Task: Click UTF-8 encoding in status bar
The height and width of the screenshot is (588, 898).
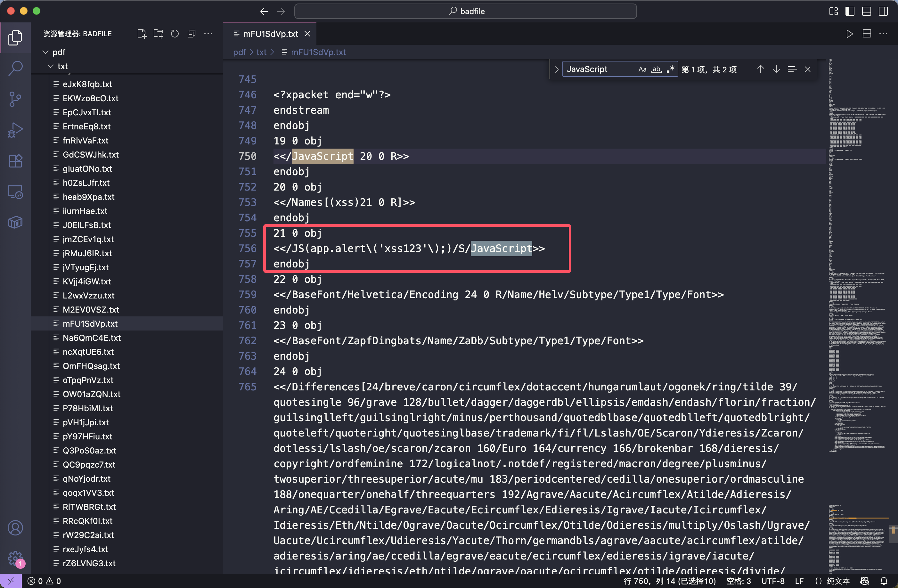Action: 772,581
